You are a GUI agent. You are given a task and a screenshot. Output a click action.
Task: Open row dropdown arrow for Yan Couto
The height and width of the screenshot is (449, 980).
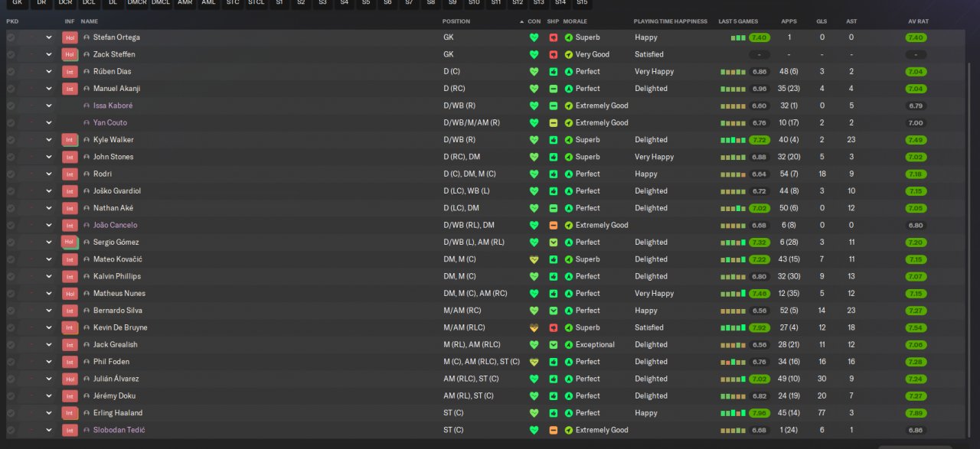49,122
